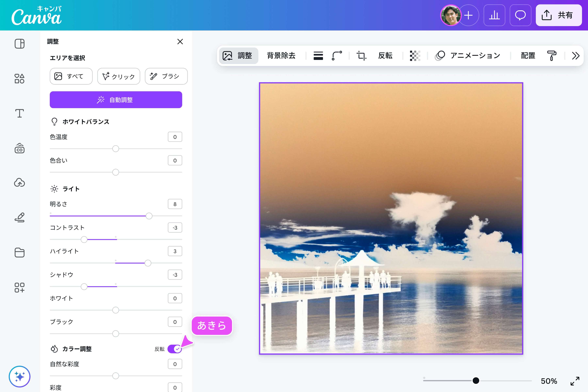The image size is (588, 392).
Task: Click the ホワイト slider handle
Action: click(115, 310)
